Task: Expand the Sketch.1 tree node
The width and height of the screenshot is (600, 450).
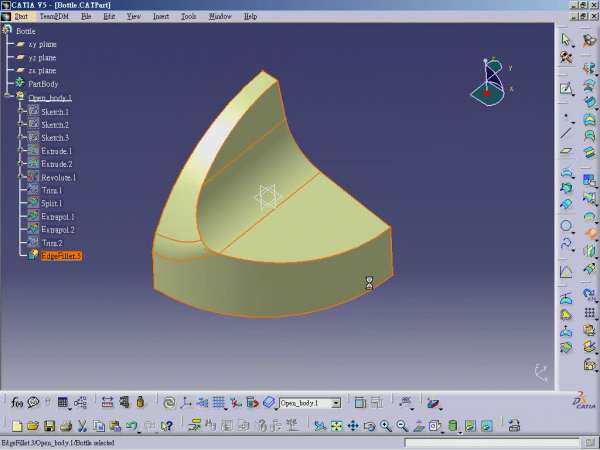Action: tap(21, 111)
